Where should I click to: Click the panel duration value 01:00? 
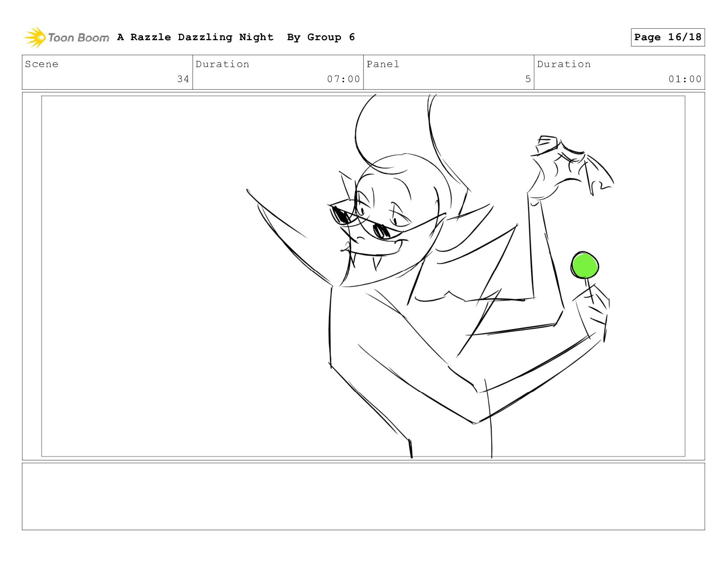(x=685, y=79)
